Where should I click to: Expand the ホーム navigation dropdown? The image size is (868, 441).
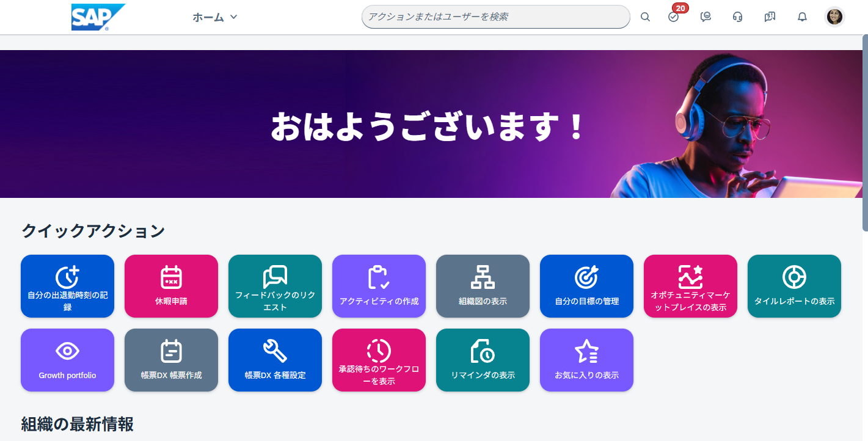pos(215,17)
